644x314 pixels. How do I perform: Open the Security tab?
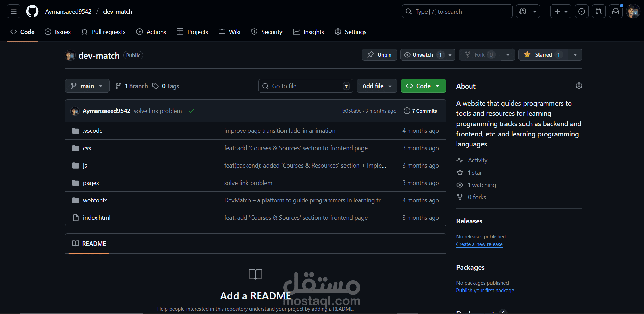click(x=267, y=32)
